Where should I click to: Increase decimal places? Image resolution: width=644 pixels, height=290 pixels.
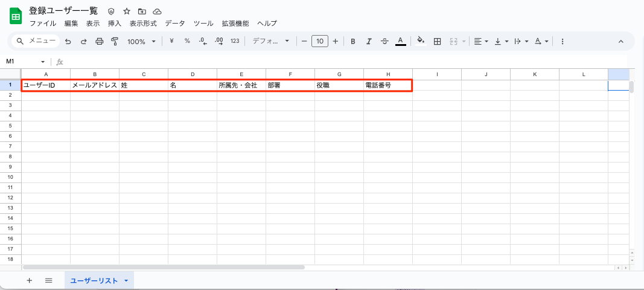pos(219,41)
